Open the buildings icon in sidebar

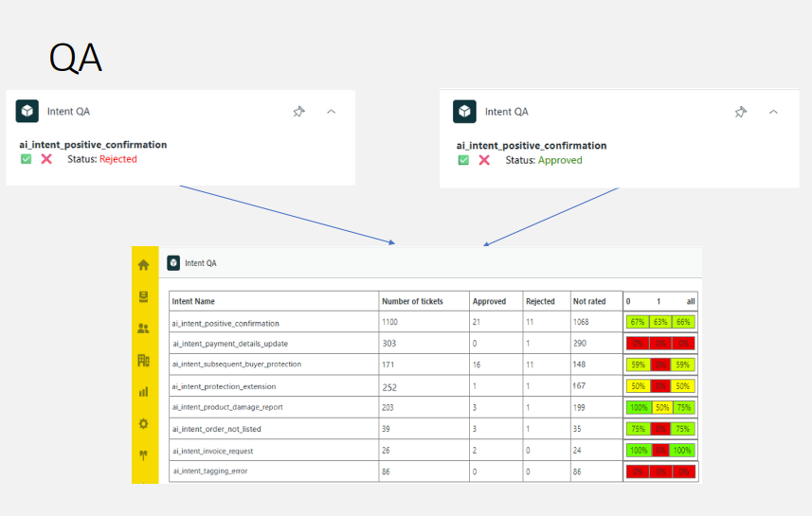143,360
